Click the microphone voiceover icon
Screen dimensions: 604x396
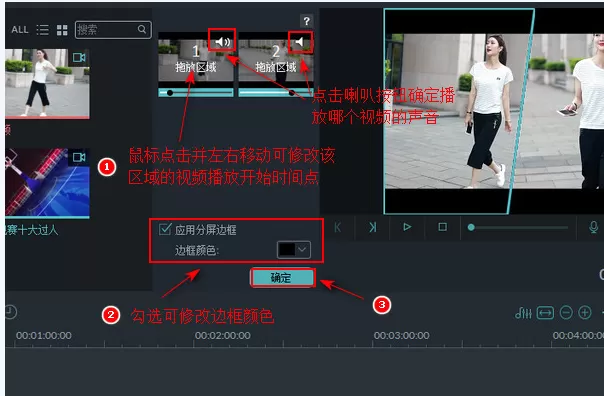pos(594,227)
